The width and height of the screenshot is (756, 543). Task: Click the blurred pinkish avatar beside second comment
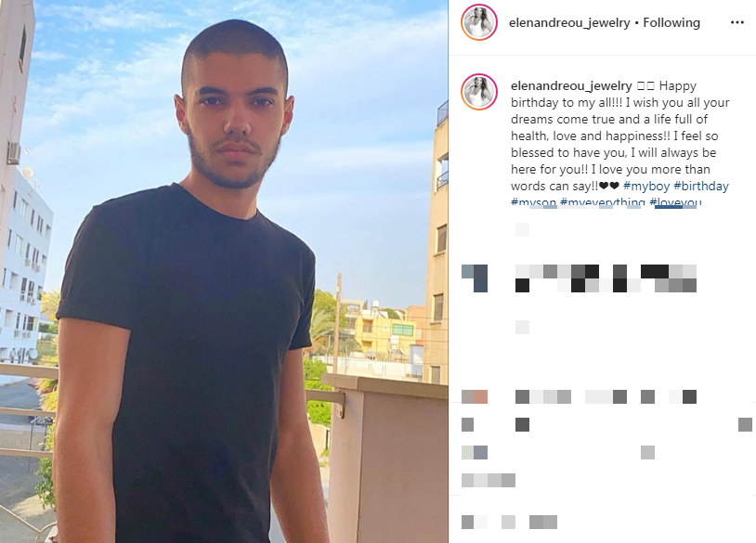(x=475, y=396)
